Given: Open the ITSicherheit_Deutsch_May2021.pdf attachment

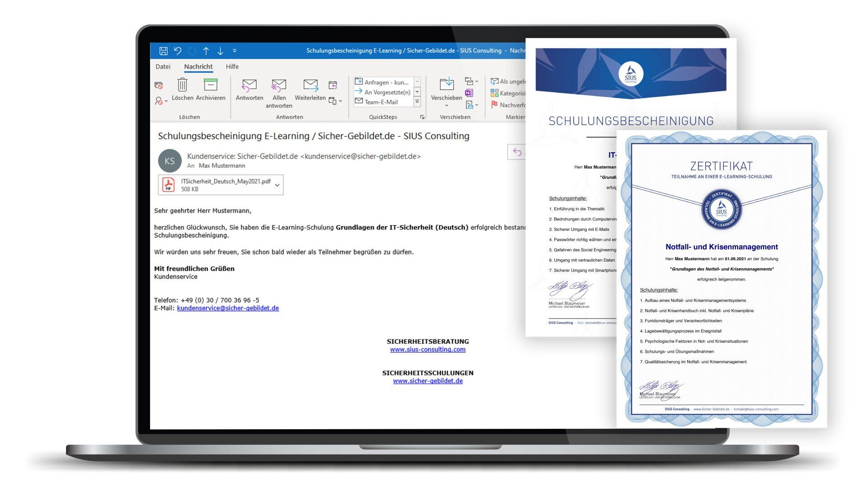Looking at the screenshot, I should click(x=225, y=181).
